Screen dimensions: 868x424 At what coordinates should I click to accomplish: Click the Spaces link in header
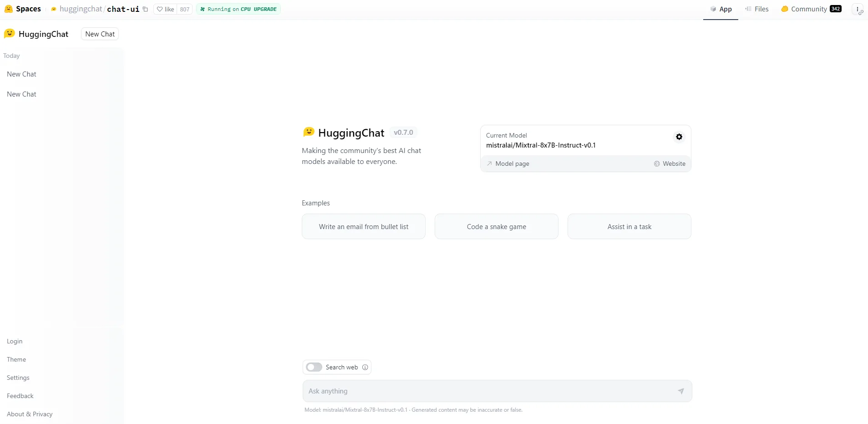pyautogui.click(x=28, y=9)
